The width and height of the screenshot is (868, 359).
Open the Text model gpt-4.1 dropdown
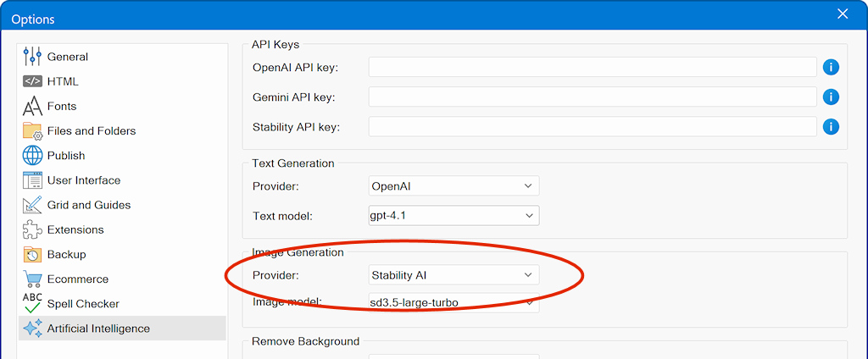[x=453, y=216]
